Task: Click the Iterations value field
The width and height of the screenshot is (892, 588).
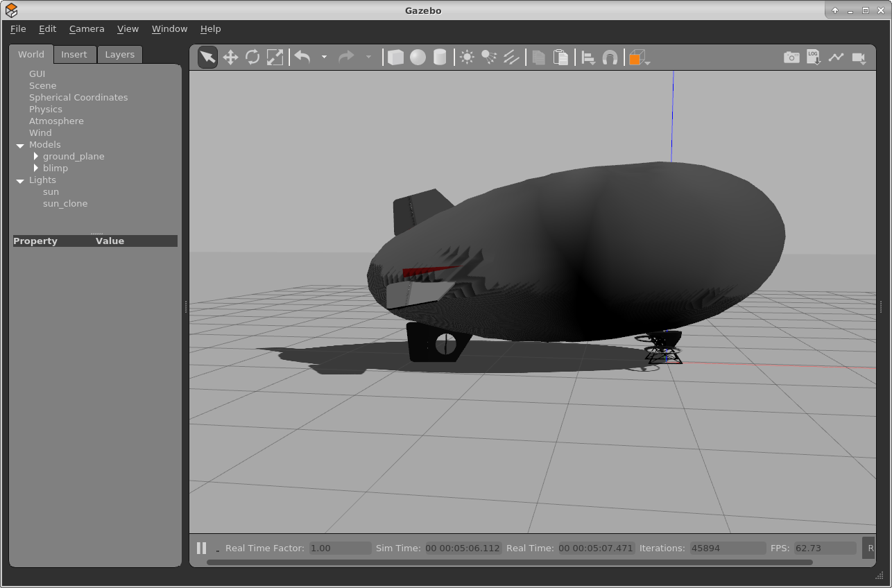Action: 728,548
